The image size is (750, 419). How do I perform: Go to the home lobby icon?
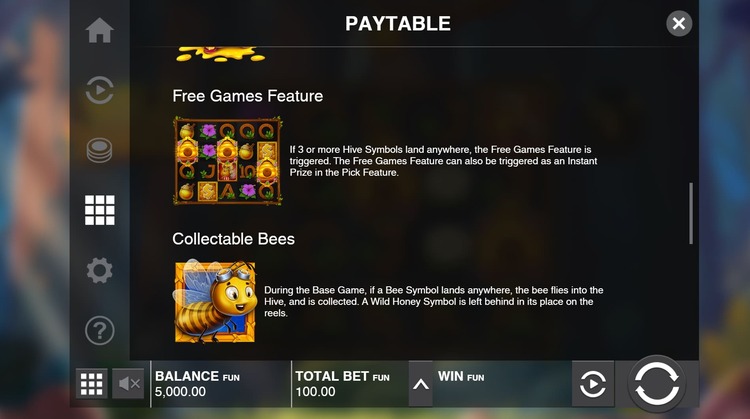click(99, 31)
